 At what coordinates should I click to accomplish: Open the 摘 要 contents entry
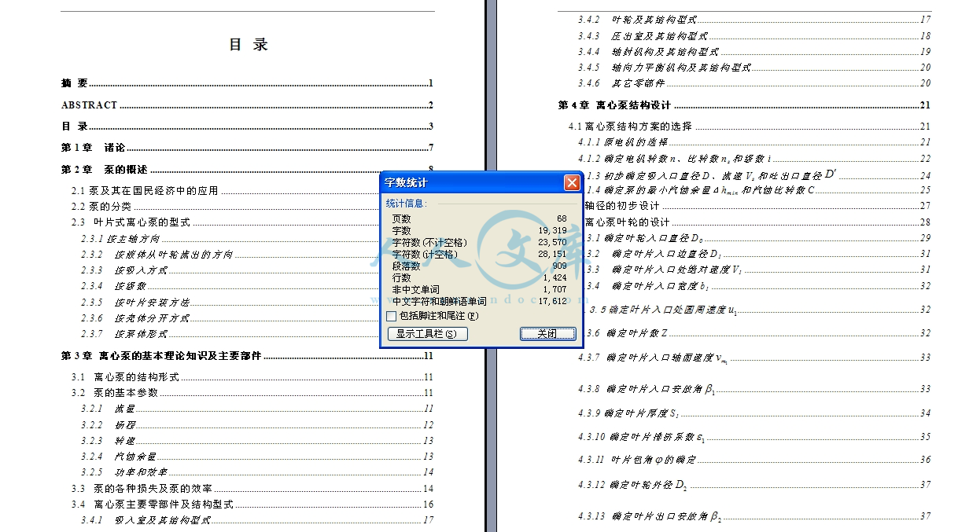pyautogui.click(x=248, y=83)
